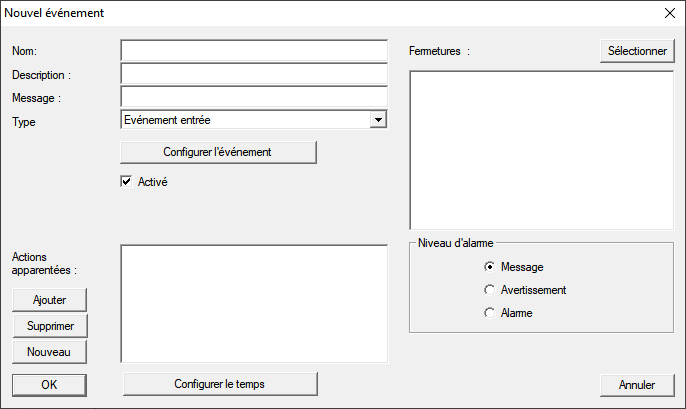Open the Type dropdown arrow
This screenshot has height=409, width=686.
pos(377,120)
